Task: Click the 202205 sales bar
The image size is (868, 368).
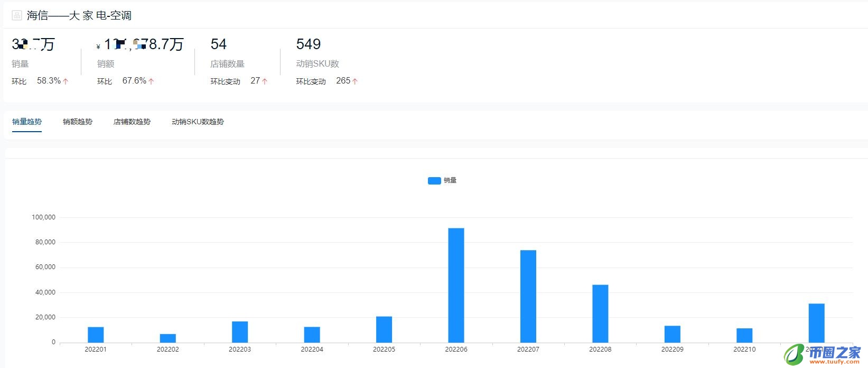Action: point(384,329)
